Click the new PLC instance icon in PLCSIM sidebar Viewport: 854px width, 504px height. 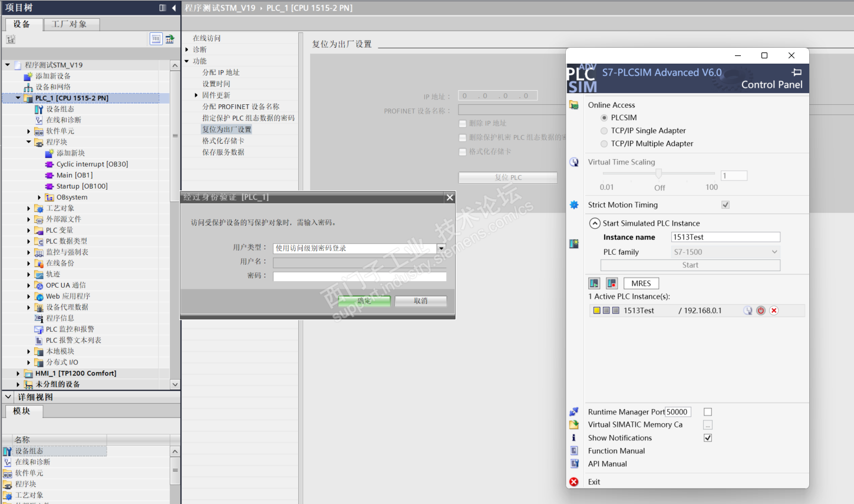coord(573,243)
